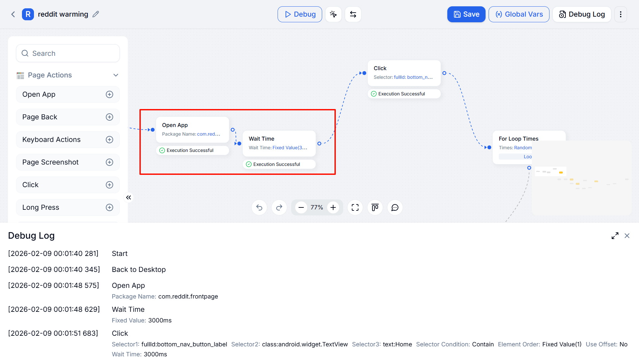Go back using the left chevron arrow
This screenshot has height=364, width=639.
(x=13, y=14)
